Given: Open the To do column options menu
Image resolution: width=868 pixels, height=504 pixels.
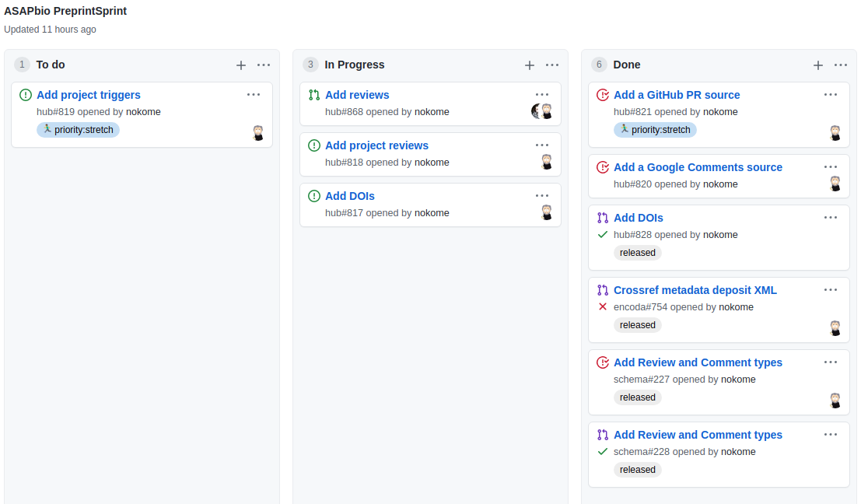Looking at the screenshot, I should (264, 65).
